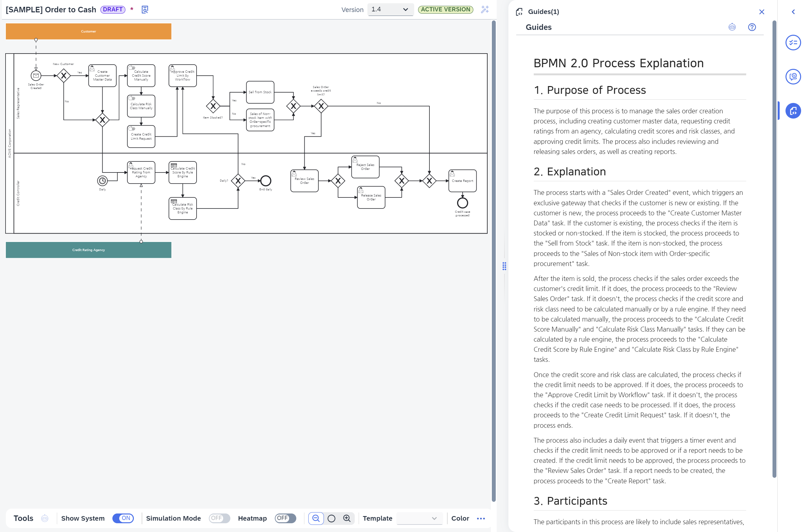Open the Template dropdown
The image size is (805, 532).
coord(419,518)
